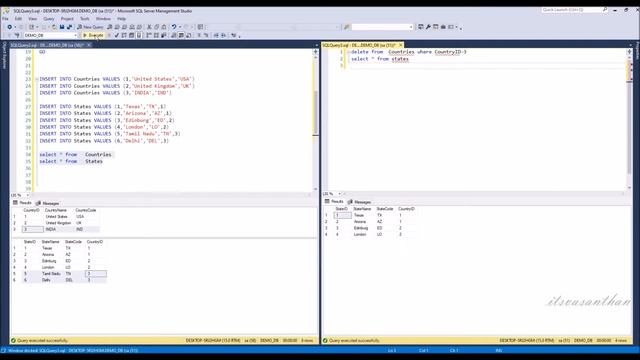This screenshot has height=360, width=640.
Task: Toggle Include Live Query Statistics
Action: pos(156,36)
